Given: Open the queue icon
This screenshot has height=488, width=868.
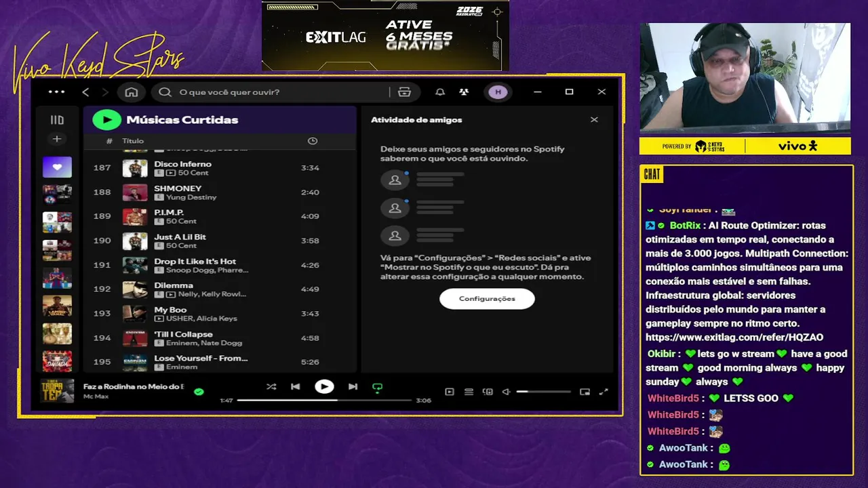Looking at the screenshot, I should [x=469, y=392].
